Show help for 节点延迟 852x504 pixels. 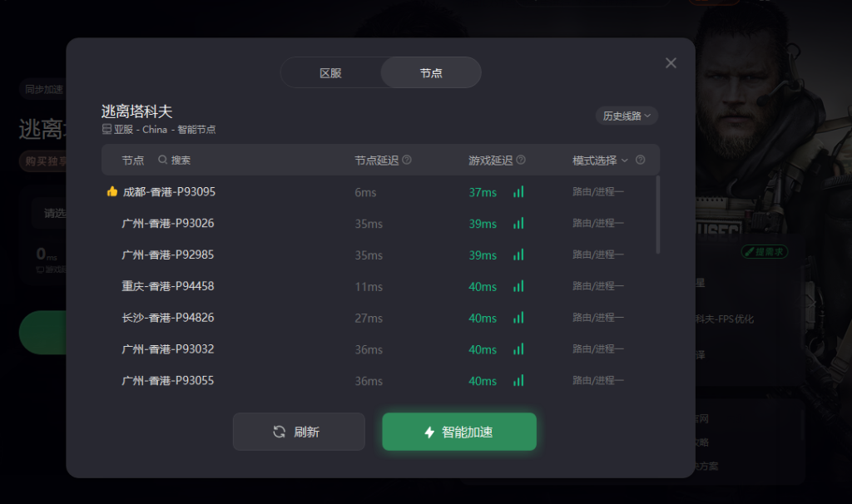pos(407,160)
